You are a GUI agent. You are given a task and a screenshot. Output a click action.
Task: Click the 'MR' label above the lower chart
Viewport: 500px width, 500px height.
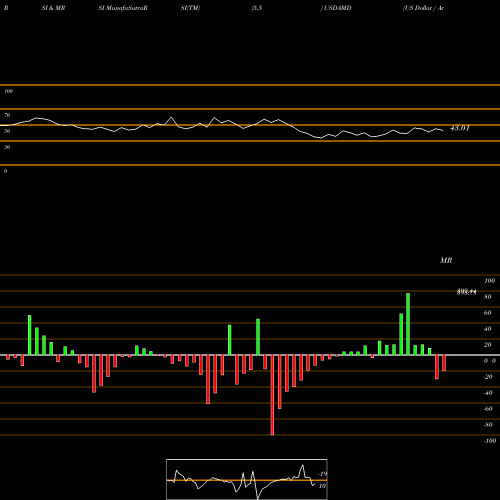(446, 260)
